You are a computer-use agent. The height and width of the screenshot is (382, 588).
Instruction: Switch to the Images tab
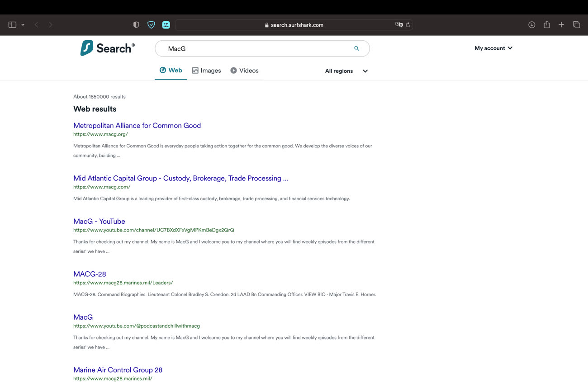coord(206,71)
